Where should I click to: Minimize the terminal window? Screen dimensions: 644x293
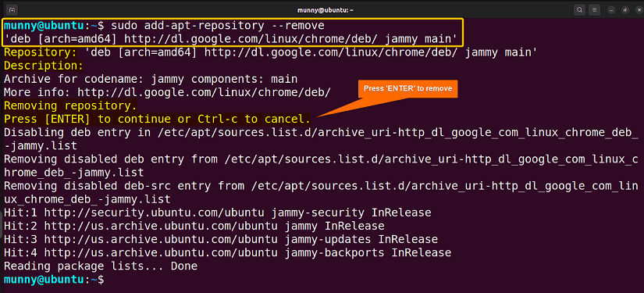pos(611,10)
